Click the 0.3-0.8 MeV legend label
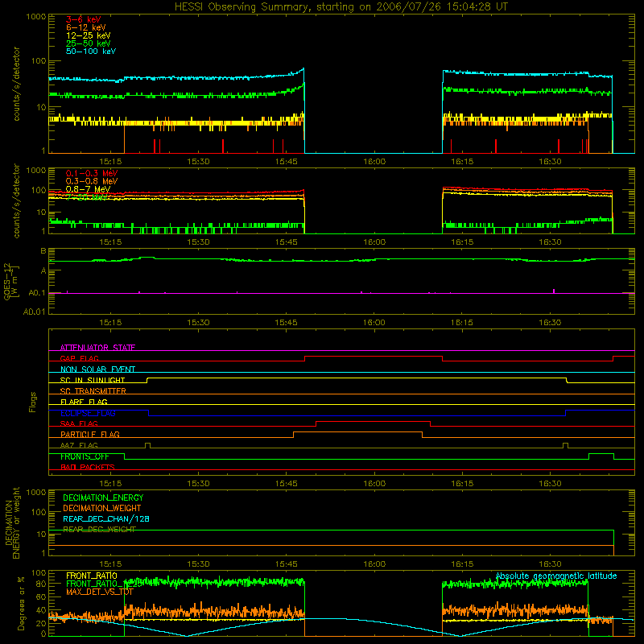 (x=92, y=181)
